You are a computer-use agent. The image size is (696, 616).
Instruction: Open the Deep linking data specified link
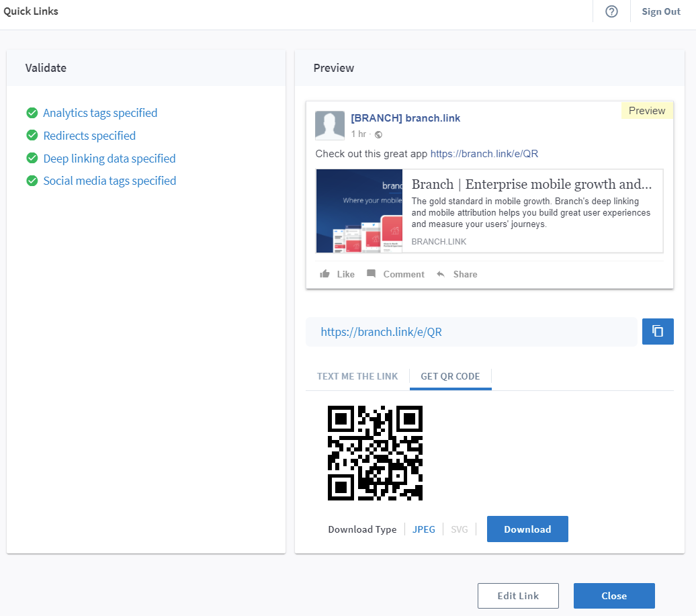pyautogui.click(x=110, y=159)
